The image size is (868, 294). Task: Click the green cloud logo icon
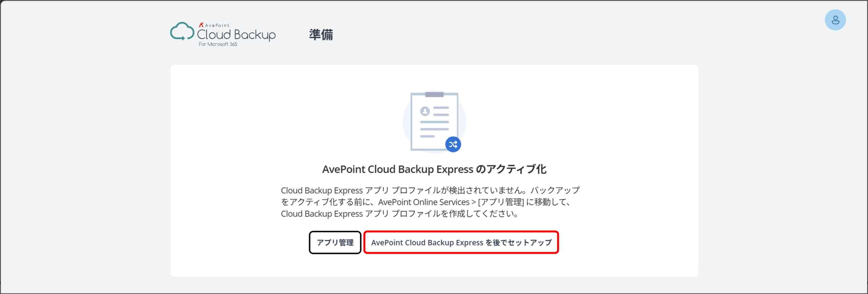point(182,32)
